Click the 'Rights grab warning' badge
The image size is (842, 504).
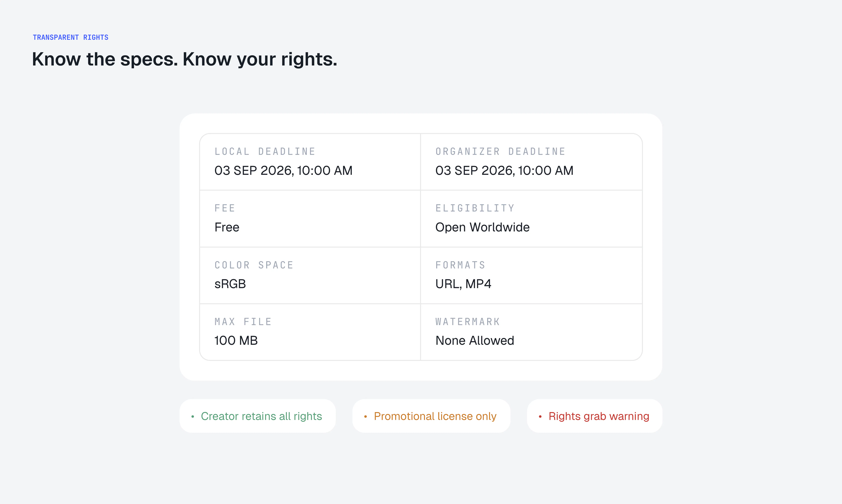click(594, 416)
